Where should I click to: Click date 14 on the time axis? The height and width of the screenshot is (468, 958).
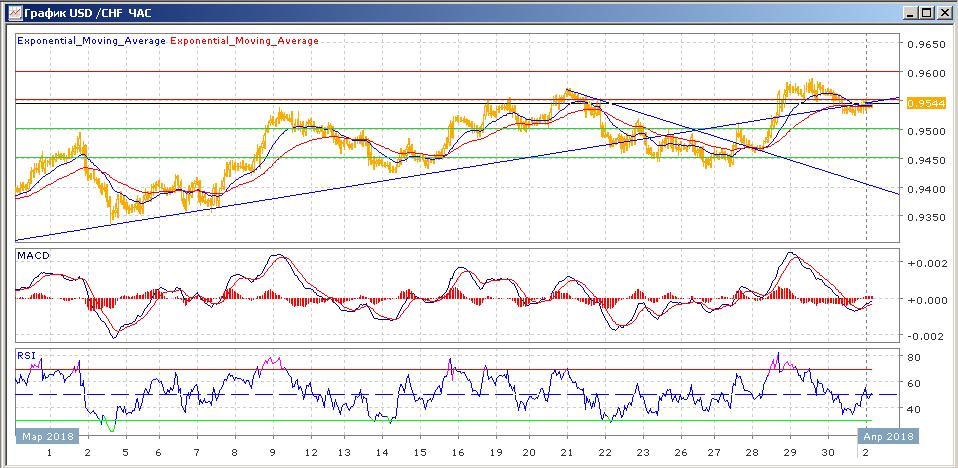pos(382,453)
